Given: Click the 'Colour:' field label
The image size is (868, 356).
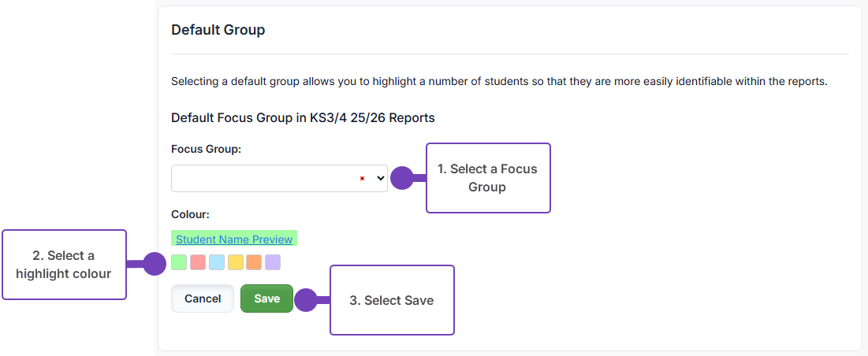Looking at the screenshot, I should 190,213.
